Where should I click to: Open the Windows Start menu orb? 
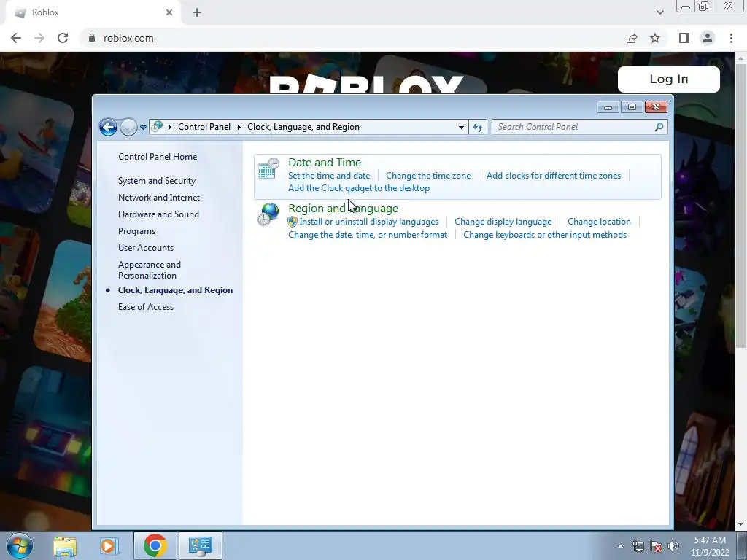20,545
